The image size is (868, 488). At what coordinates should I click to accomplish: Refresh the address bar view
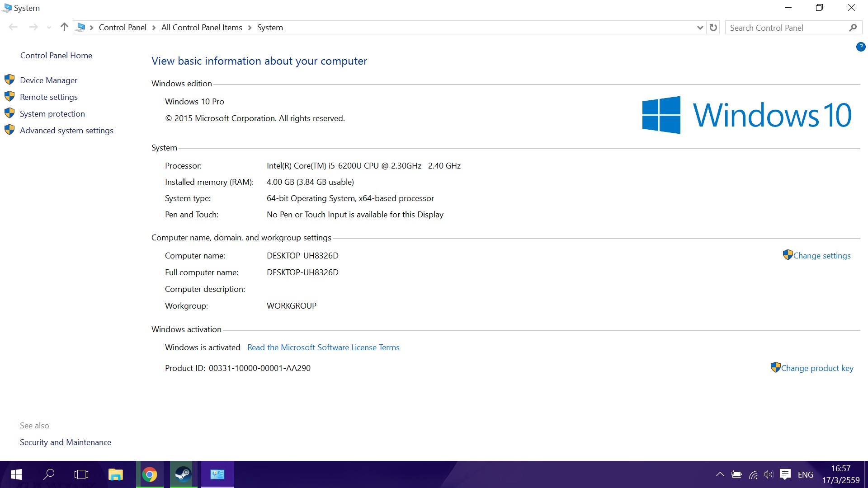coord(713,28)
